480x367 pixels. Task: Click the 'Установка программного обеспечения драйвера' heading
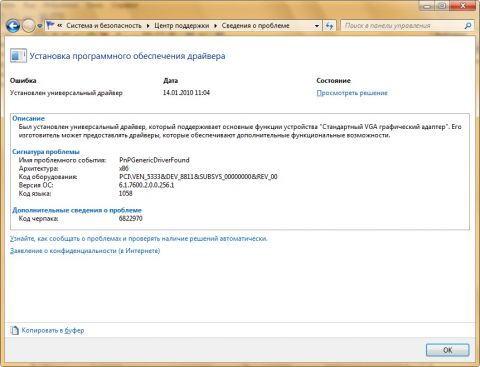[127, 56]
